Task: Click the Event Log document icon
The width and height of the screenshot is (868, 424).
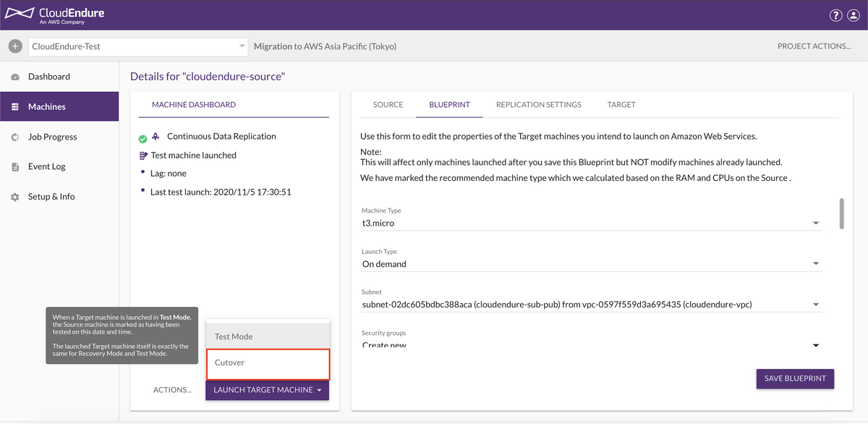Action: pos(15,167)
